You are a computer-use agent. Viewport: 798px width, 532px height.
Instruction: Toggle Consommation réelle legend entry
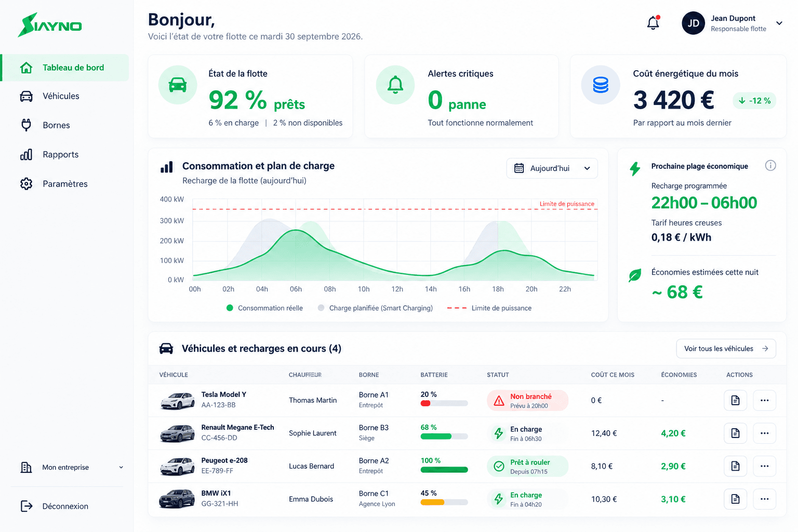pyautogui.click(x=265, y=308)
